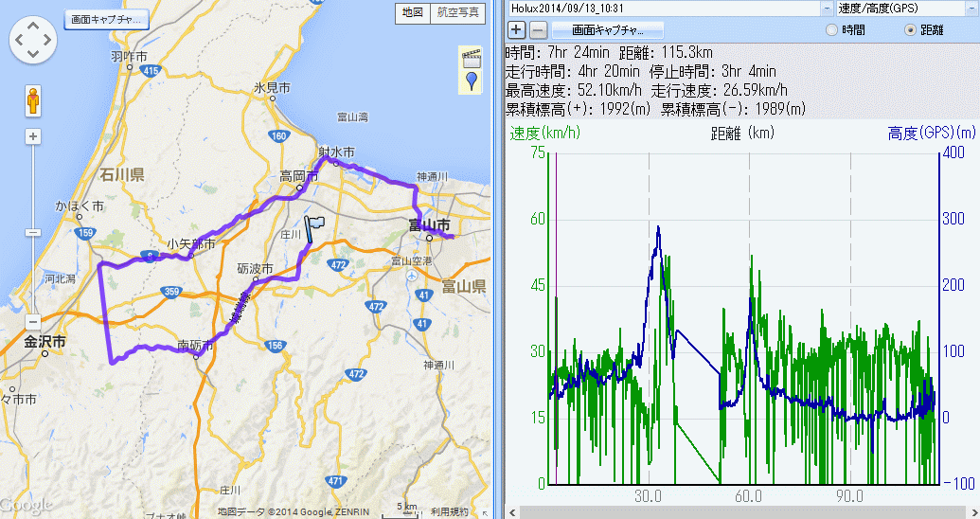Open the 利用規約 terms link
The height and width of the screenshot is (519, 980).
(449, 511)
